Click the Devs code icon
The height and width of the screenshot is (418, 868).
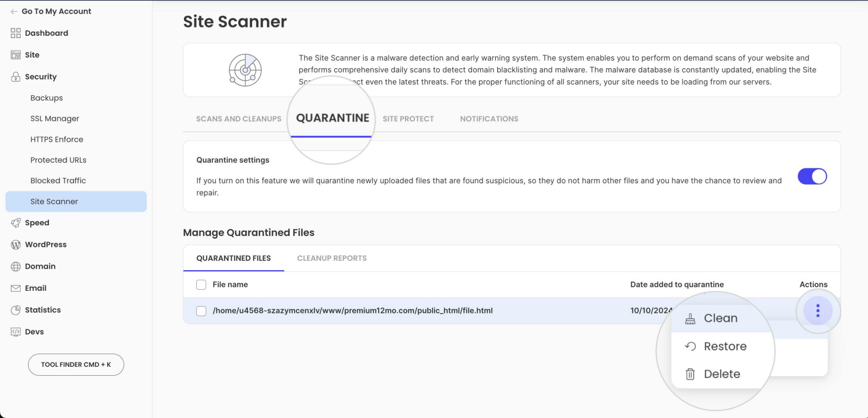16,332
